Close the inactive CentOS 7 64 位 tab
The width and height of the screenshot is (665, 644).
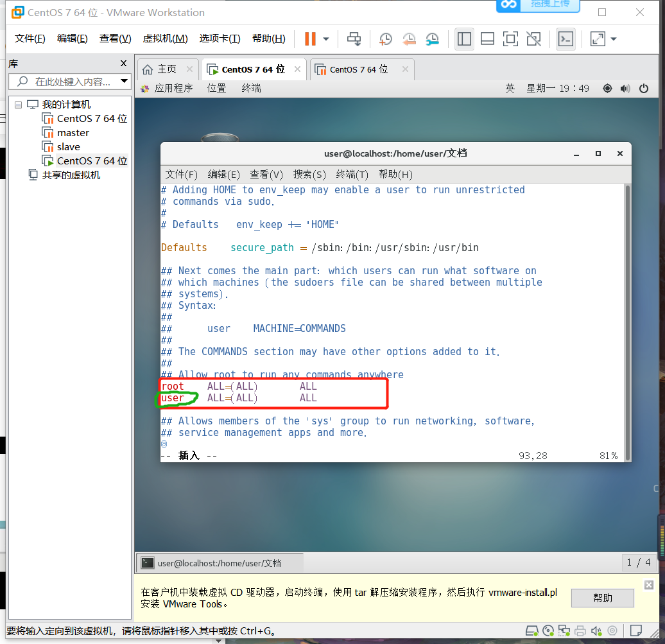(405, 69)
